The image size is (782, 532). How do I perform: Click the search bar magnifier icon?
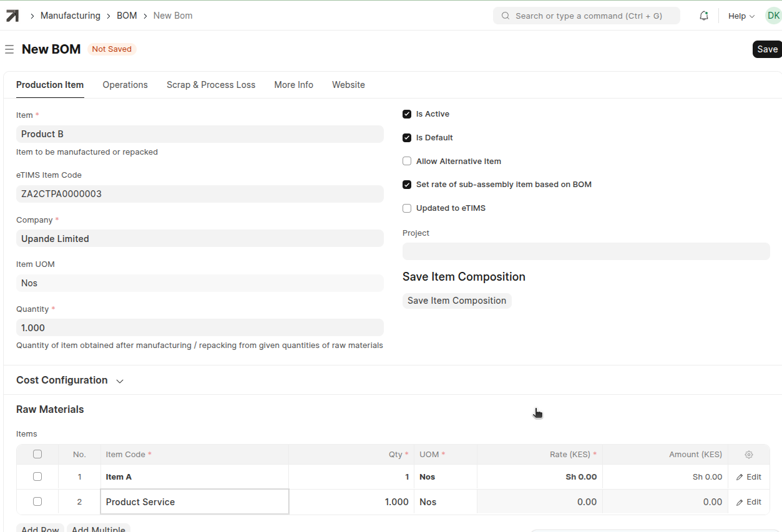click(x=506, y=16)
